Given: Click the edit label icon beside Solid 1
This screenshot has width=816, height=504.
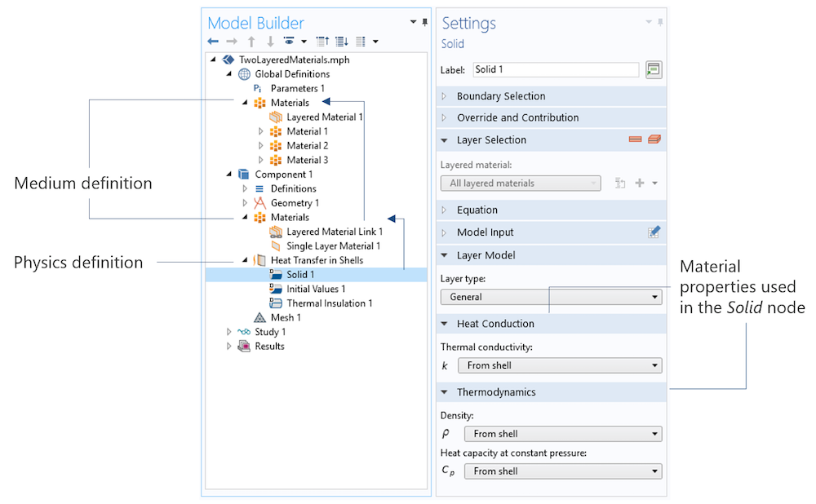Looking at the screenshot, I should point(654,69).
